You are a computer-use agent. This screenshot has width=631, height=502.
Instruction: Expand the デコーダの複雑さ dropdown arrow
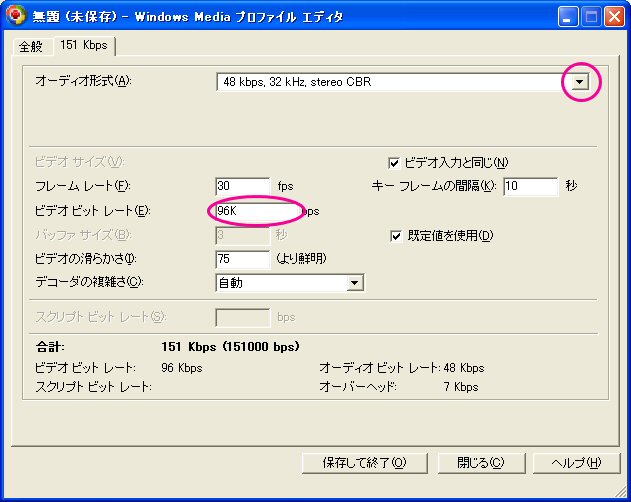click(x=354, y=283)
